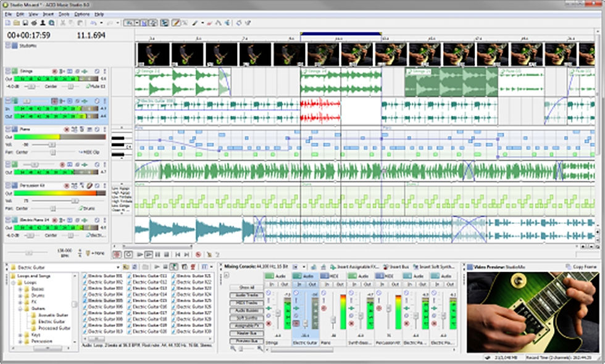Screen dimensions: 605x364
Task: Open the Paint tool options dropdown arrow
Action: tap(202, 23)
